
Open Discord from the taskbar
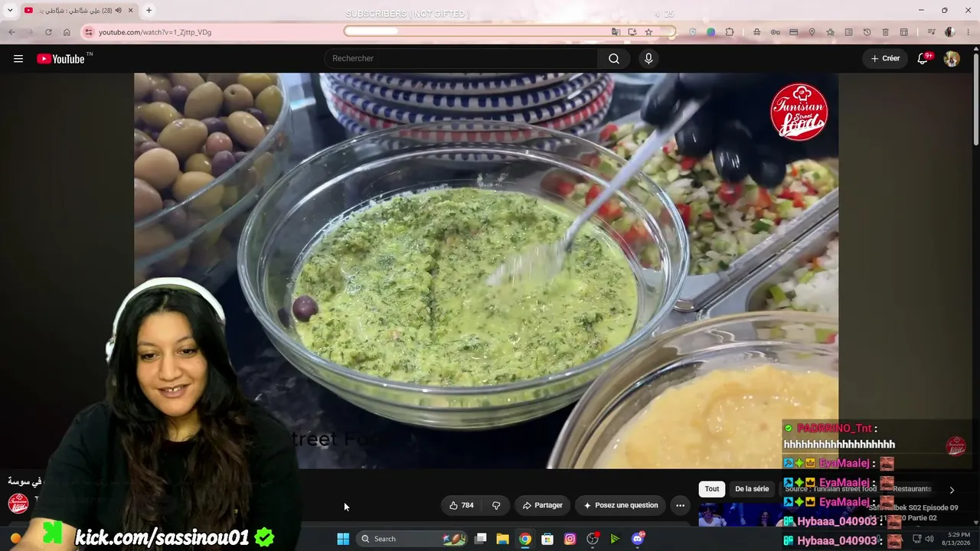[637, 539]
